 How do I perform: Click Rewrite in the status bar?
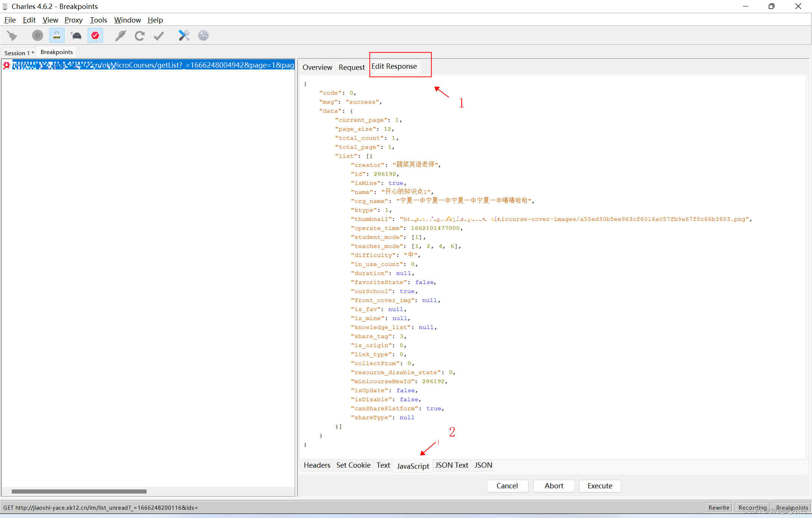coord(718,507)
